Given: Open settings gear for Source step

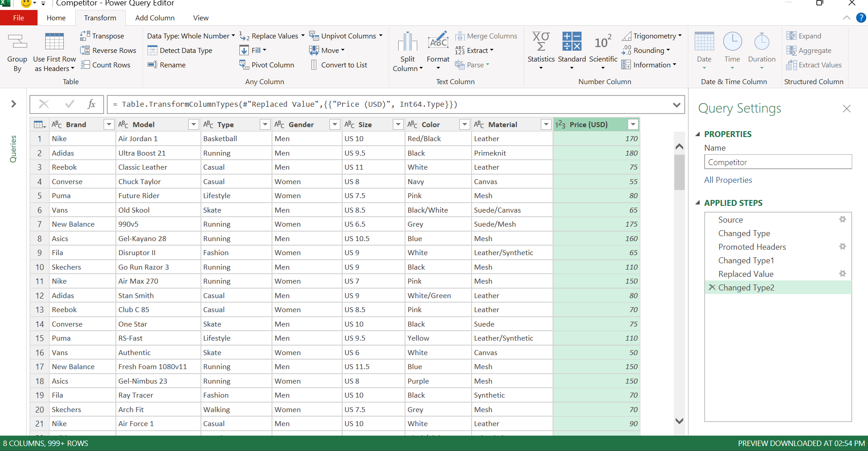Looking at the screenshot, I should [842, 219].
